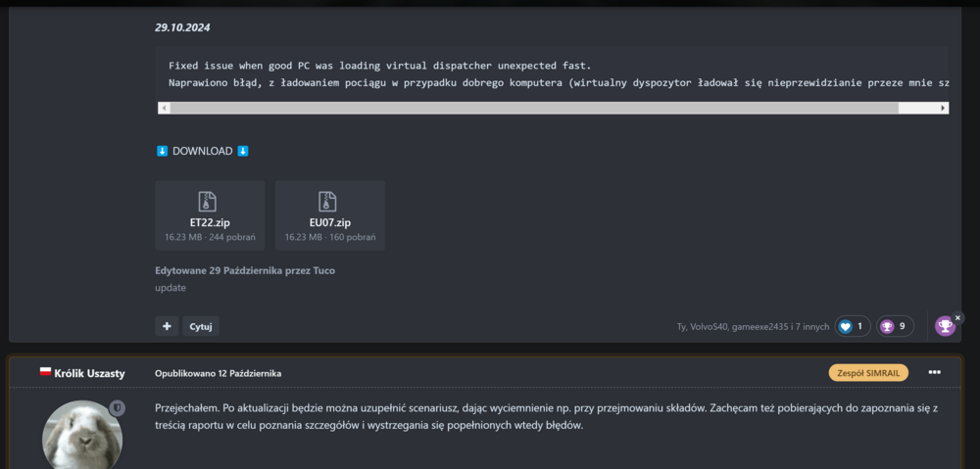
Task: Open the Opublikowano 12 Października timestamp link
Action: coord(218,373)
